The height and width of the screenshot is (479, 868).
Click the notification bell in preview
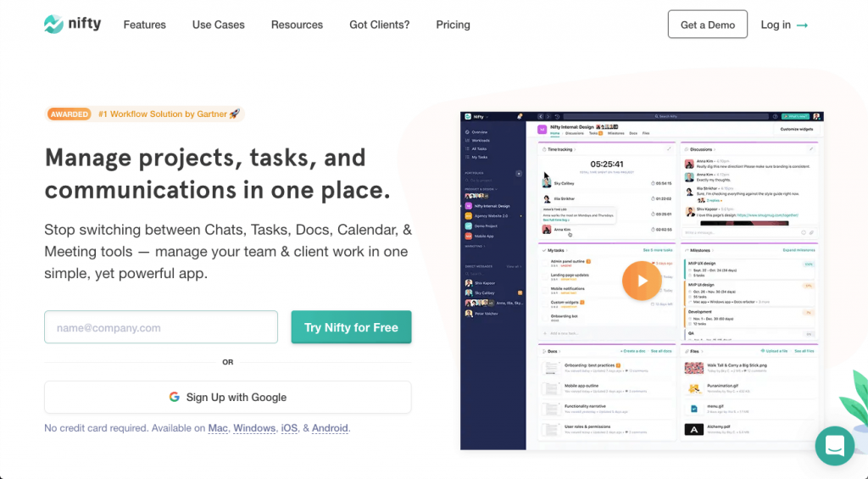pyautogui.click(x=520, y=117)
